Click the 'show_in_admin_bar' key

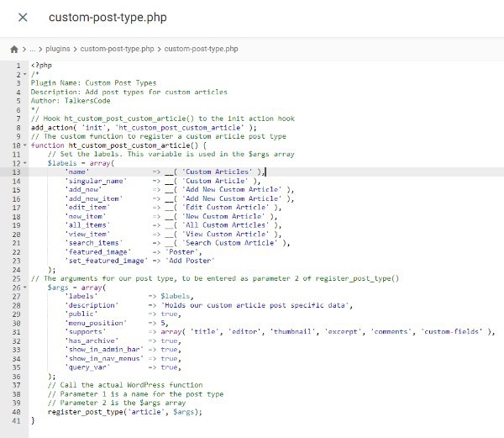coord(104,350)
